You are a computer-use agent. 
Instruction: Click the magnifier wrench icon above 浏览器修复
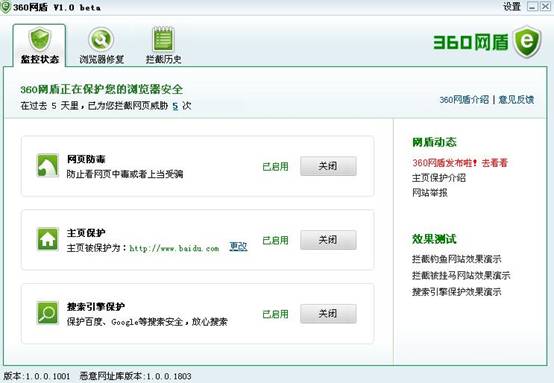point(101,39)
